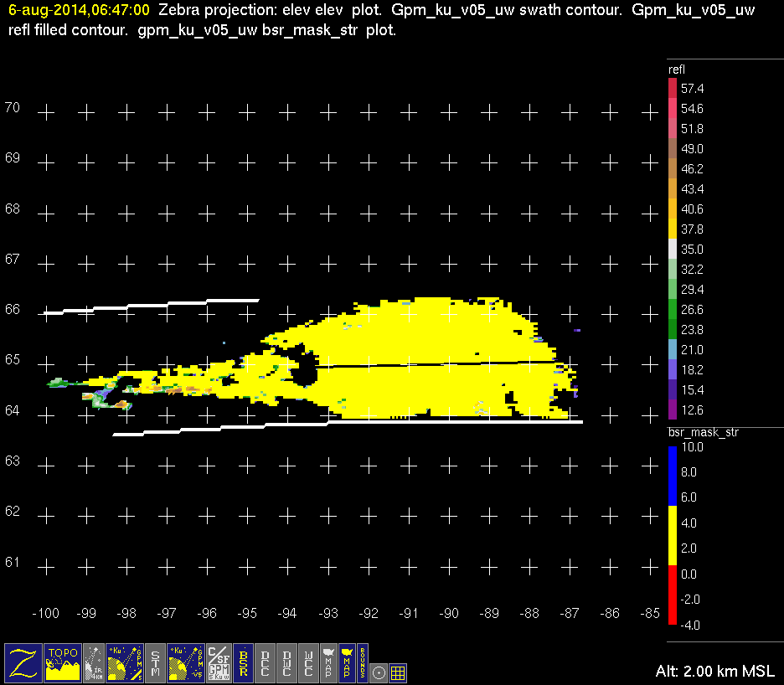Click the WCC icon

[x=308, y=662]
